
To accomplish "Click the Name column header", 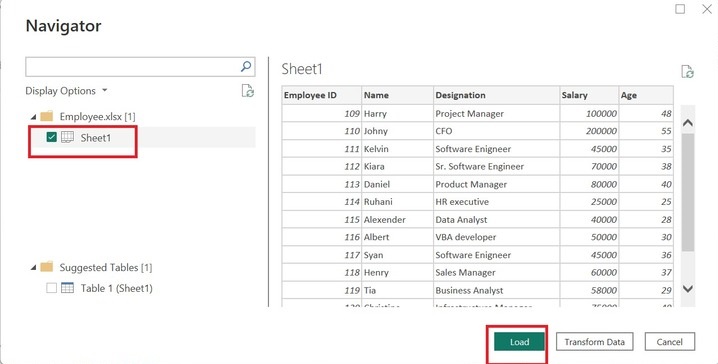I will tap(397, 95).
